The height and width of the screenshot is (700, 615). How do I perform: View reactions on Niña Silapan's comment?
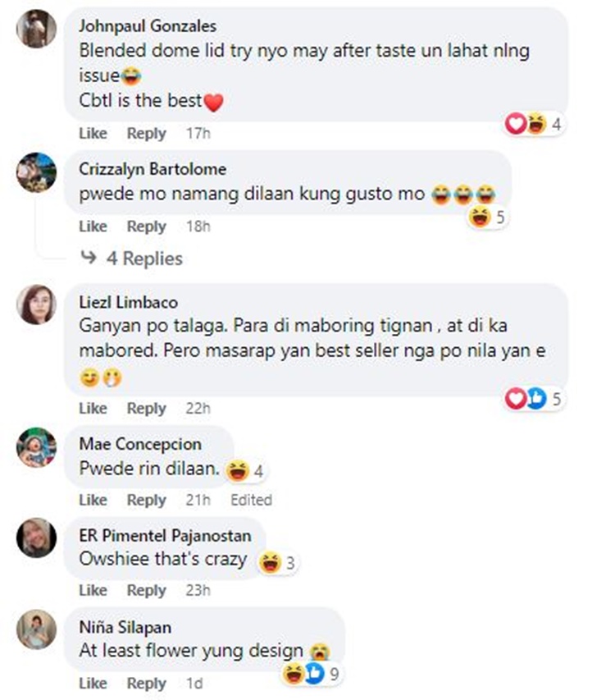coord(311,673)
